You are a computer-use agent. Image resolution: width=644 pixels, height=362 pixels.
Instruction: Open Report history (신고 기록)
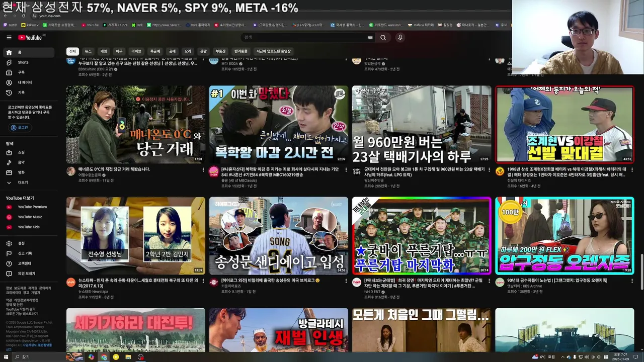(x=29, y=253)
